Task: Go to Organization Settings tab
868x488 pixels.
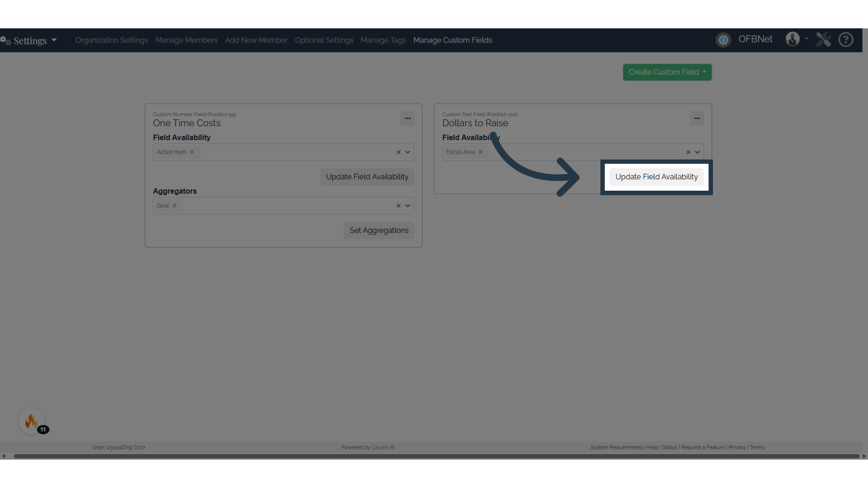Action: click(x=112, y=40)
